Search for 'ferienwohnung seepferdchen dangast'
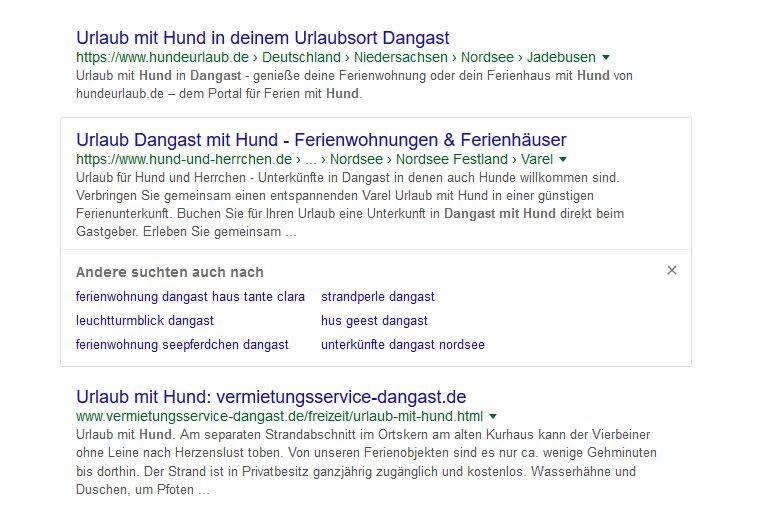The width and height of the screenshot is (758, 525). (x=182, y=345)
